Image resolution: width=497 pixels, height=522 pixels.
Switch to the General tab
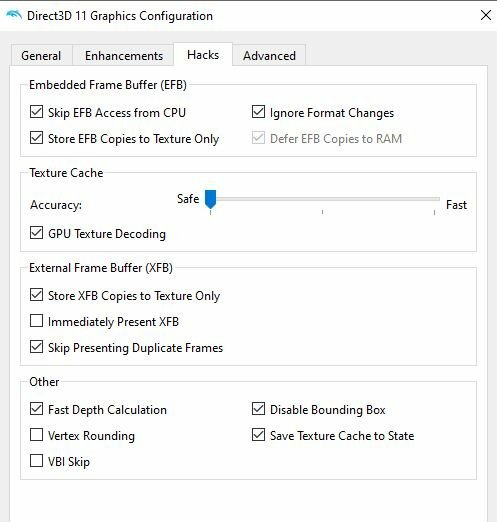pos(41,55)
